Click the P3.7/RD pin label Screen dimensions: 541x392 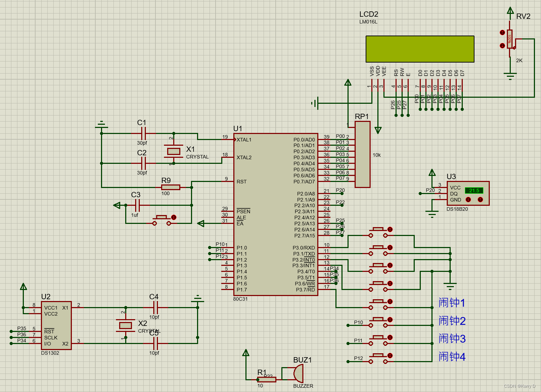tap(305, 290)
